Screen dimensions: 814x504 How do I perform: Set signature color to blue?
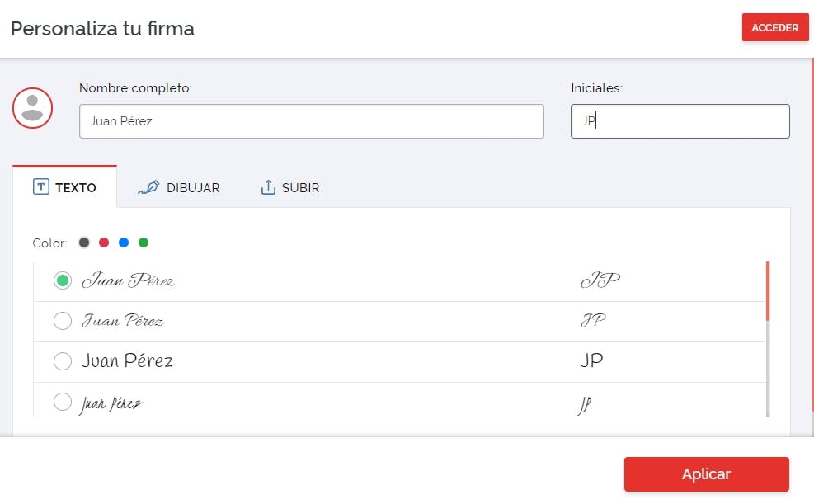coord(124,243)
